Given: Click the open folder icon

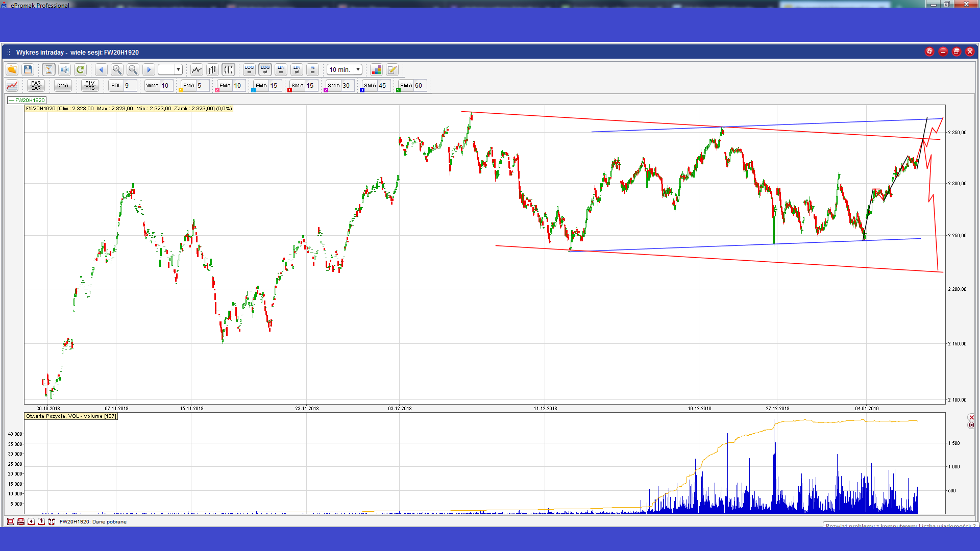Looking at the screenshot, I should [x=12, y=69].
